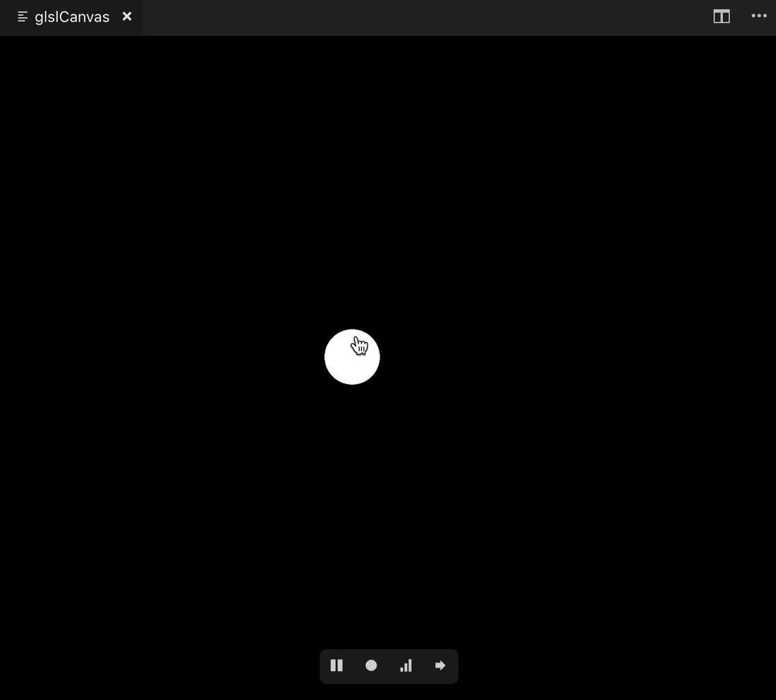Click the playback control bar
This screenshot has width=776, height=700.
389,665
